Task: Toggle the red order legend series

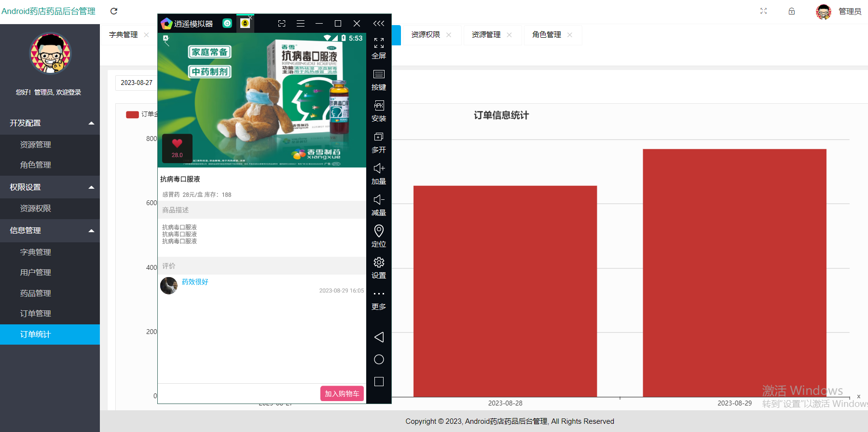Action: [x=132, y=114]
